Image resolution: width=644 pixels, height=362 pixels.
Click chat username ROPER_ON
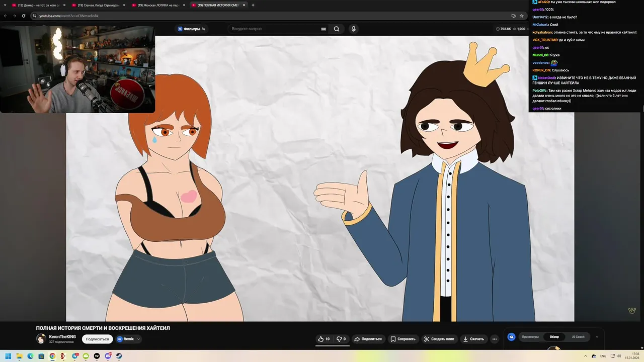541,70
